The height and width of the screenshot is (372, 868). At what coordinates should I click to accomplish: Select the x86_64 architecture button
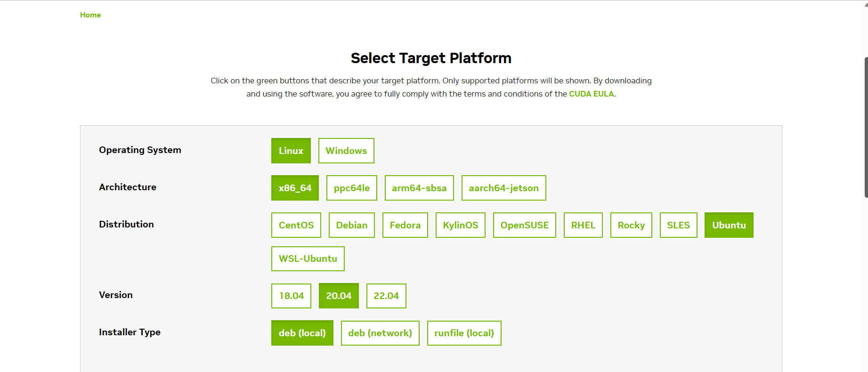pyautogui.click(x=295, y=188)
